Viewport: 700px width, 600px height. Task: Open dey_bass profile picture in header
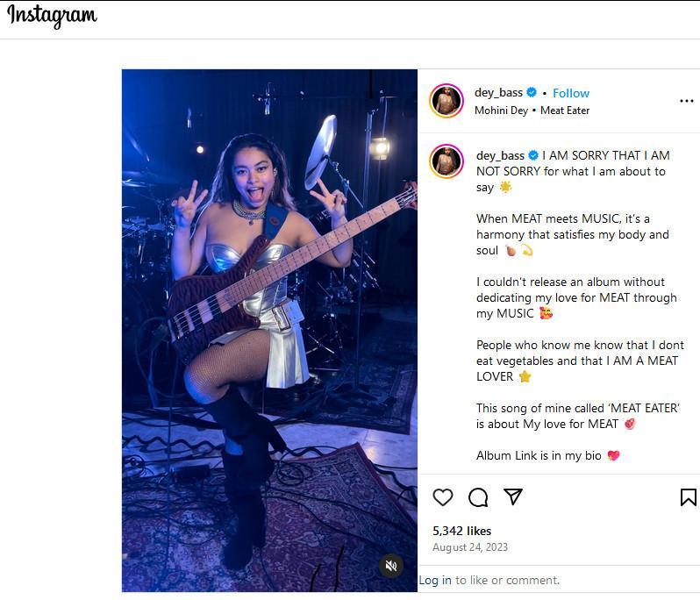coord(446,101)
